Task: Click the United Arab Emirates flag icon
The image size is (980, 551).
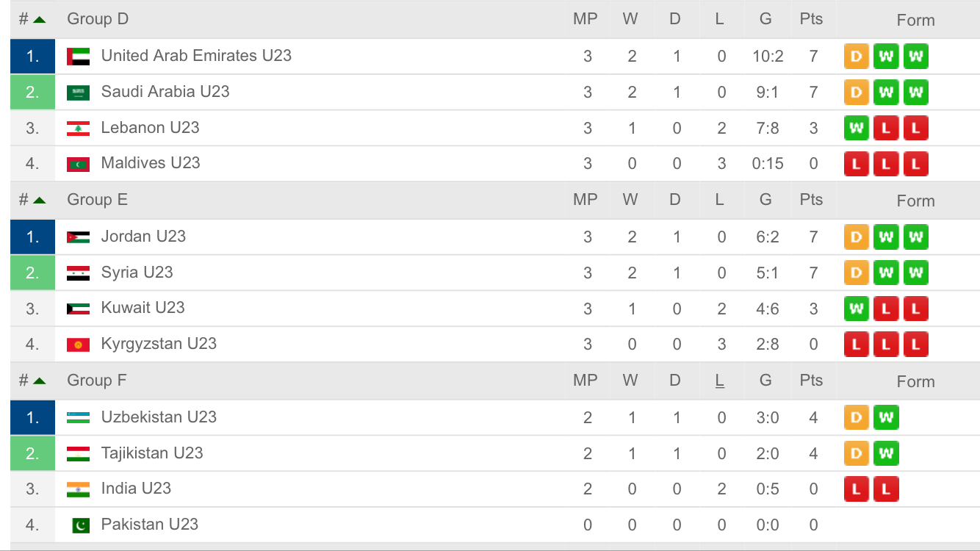Action: 78,56
